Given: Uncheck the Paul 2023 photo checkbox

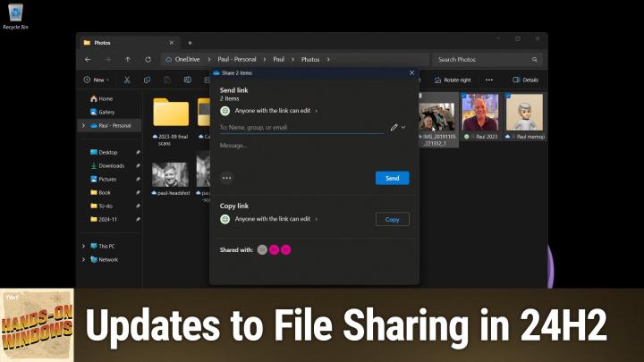Looking at the screenshot, I should [x=463, y=96].
